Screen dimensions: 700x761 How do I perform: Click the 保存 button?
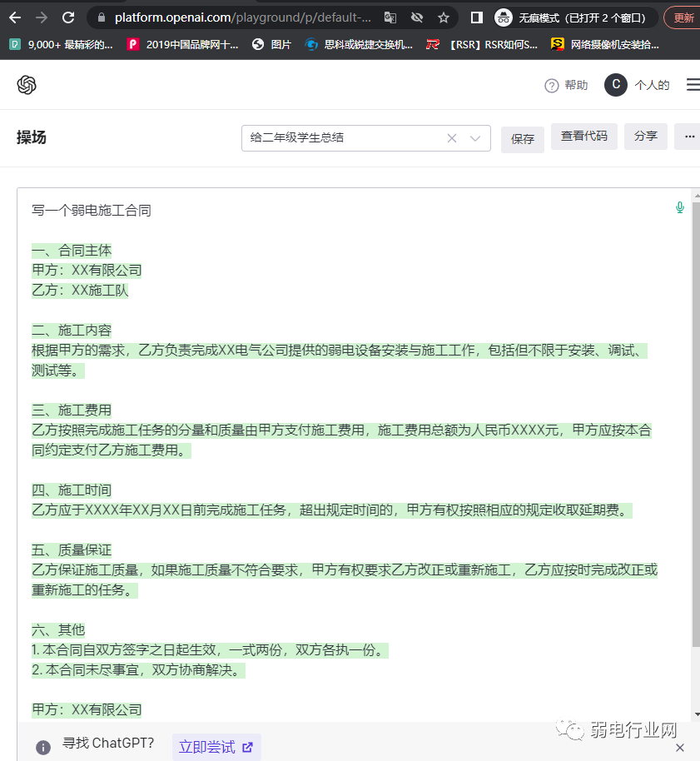(x=523, y=139)
